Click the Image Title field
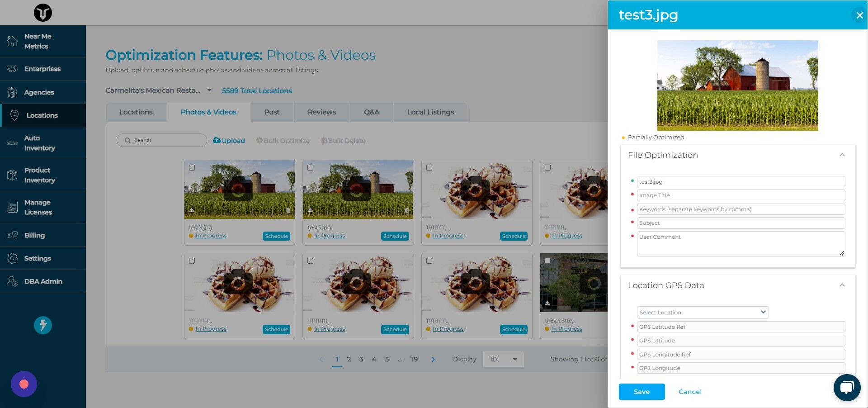The height and width of the screenshot is (408, 868). point(741,195)
